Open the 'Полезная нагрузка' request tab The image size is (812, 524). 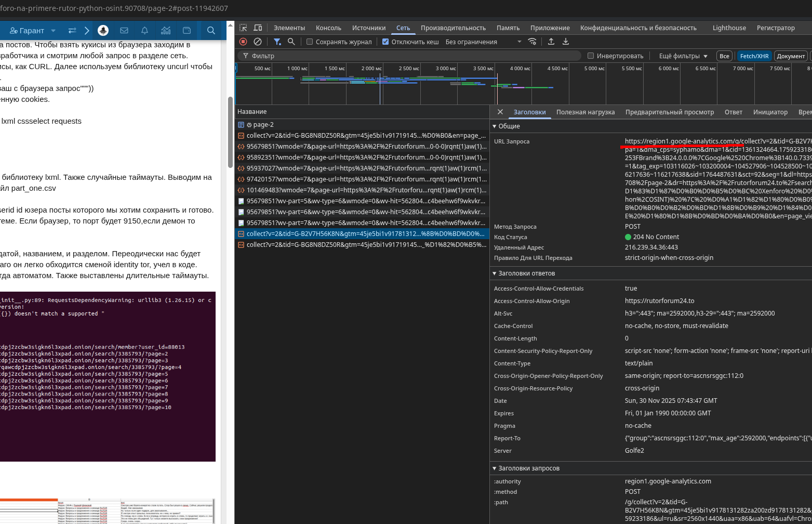[585, 112]
